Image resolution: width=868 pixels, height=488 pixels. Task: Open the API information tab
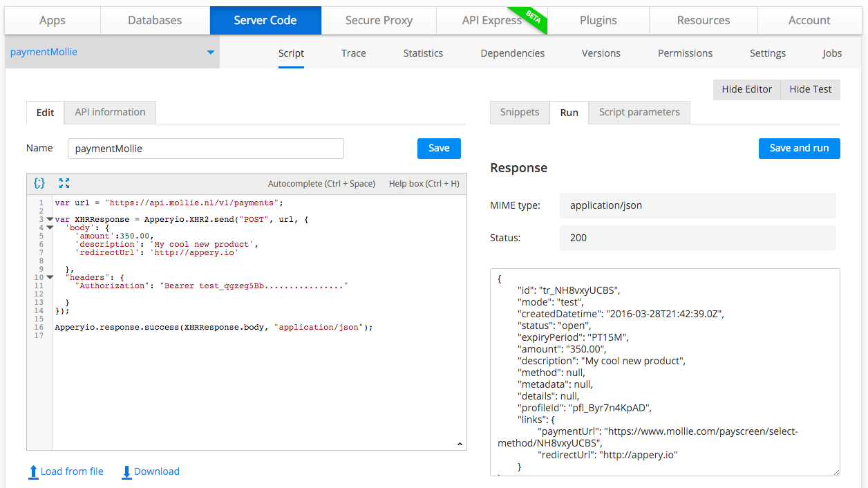110,112
